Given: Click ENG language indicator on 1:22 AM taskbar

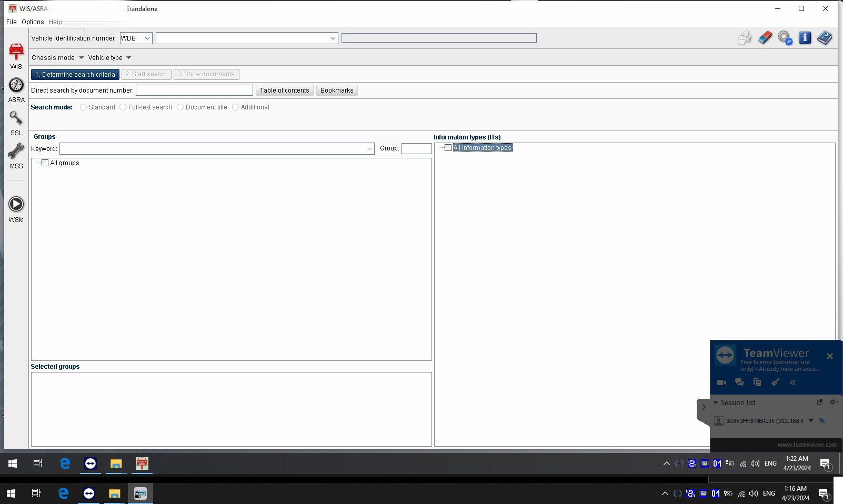Looking at the screenshot, I should 770,463.
